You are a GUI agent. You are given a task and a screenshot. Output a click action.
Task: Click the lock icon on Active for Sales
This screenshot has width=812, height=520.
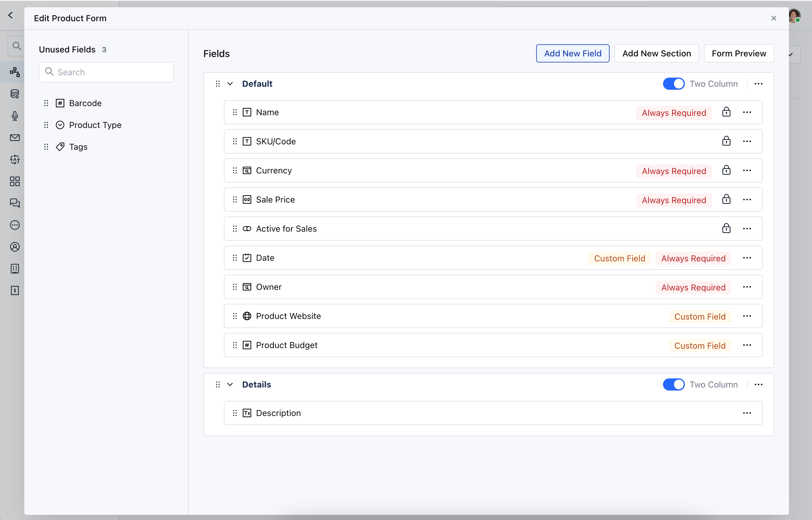(x=726, y=228)
